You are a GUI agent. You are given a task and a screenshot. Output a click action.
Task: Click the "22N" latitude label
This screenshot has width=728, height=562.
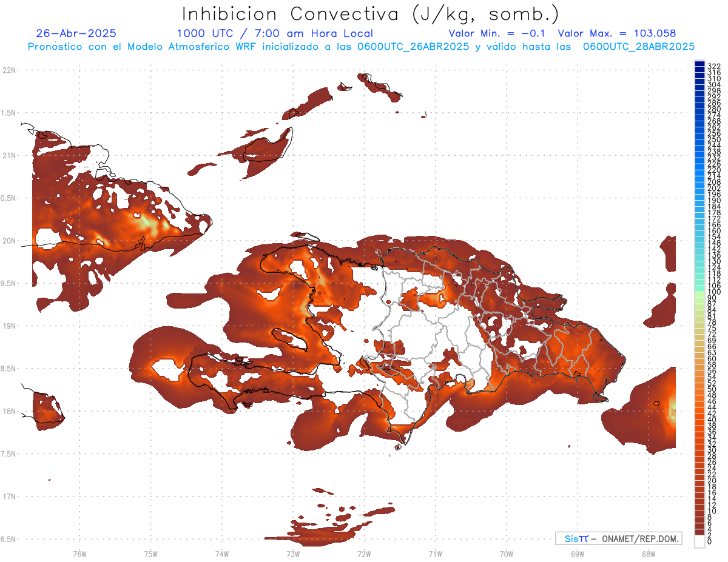[9, 70]
